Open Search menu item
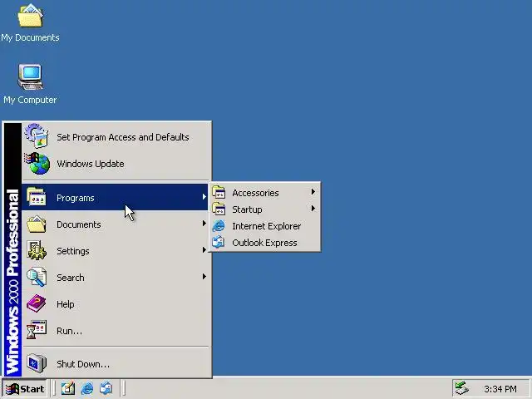The image size is (532, 399). click(x=116, y=277)
